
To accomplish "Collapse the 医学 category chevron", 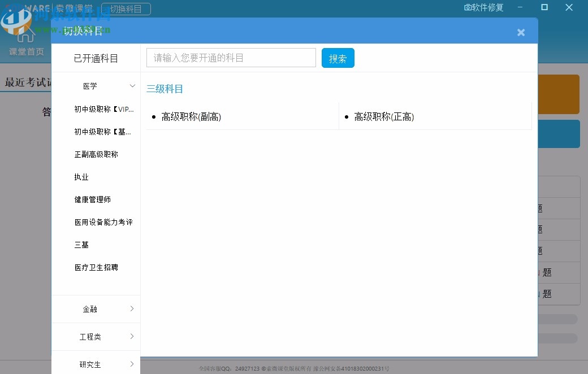I will 132,85.
